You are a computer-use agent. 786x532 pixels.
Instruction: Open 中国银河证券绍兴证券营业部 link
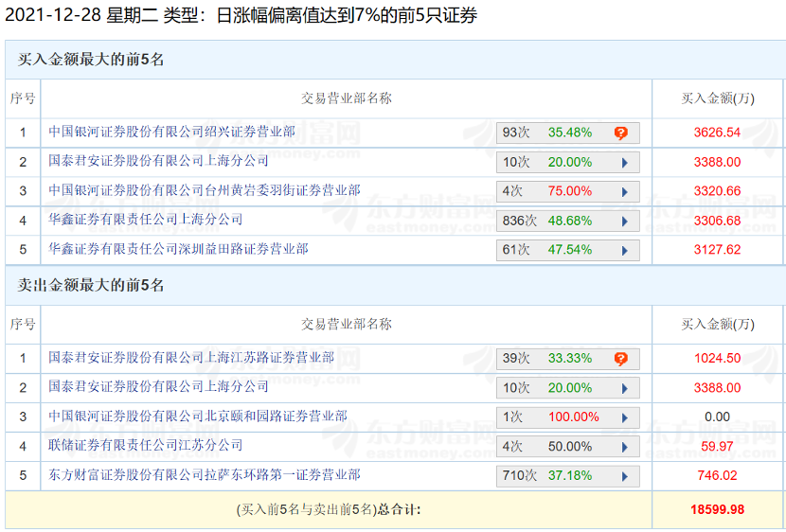[171, 132]
